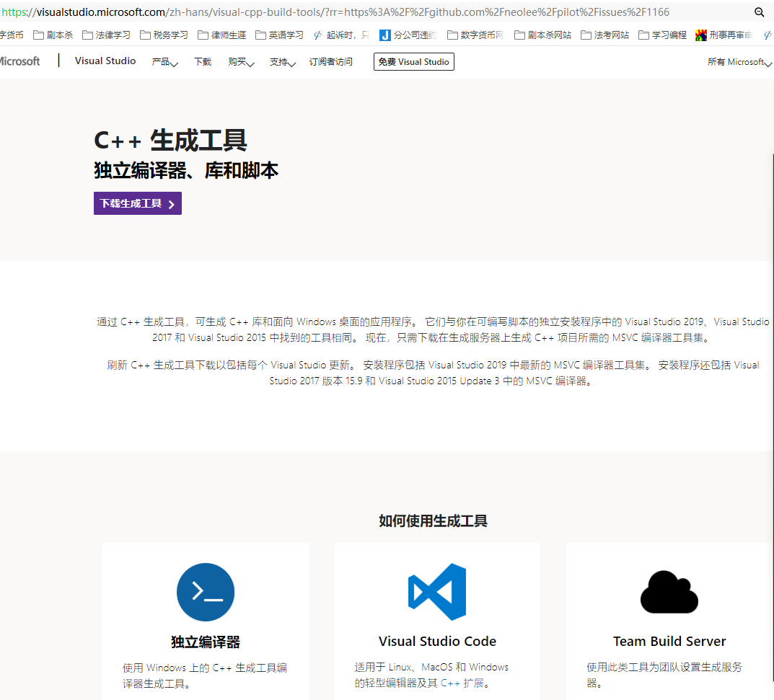The width and height of the screenshot is (774, 700).
Task: Open the 分公司违约 bookmark
Action: (408, 35)
